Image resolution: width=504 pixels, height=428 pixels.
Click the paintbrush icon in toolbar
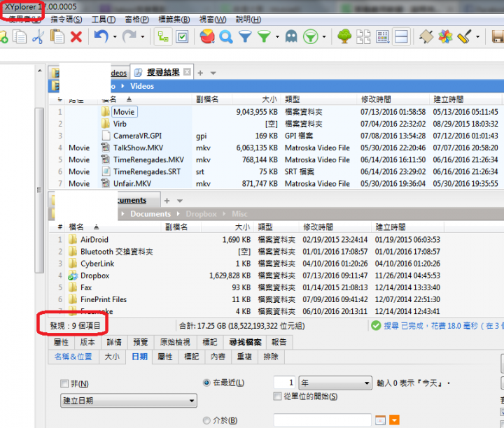(464, 36)
